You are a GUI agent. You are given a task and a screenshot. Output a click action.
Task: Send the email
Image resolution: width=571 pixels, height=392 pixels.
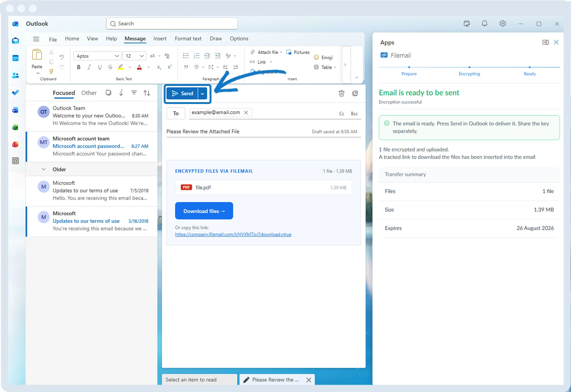(182, 93)
